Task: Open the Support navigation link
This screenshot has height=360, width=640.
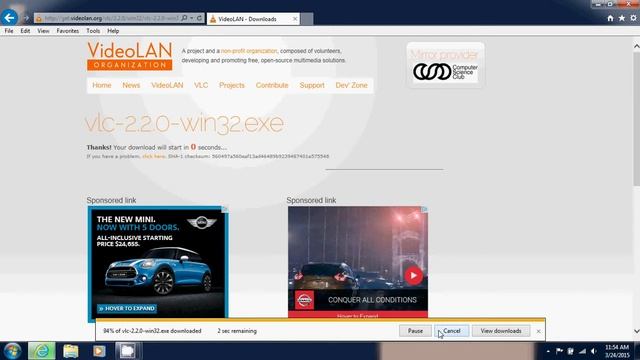Action: coord(312,85)
